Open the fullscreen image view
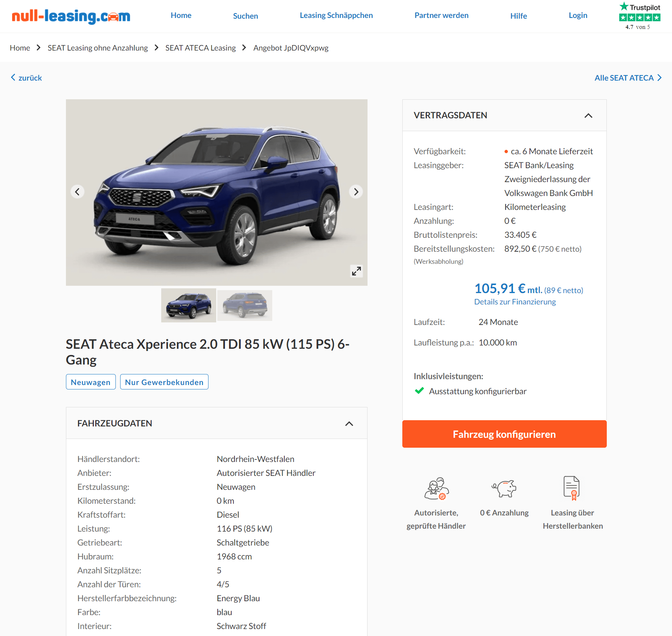The height and width of the screenshot is (636, 672). click(x=357, y=271)
